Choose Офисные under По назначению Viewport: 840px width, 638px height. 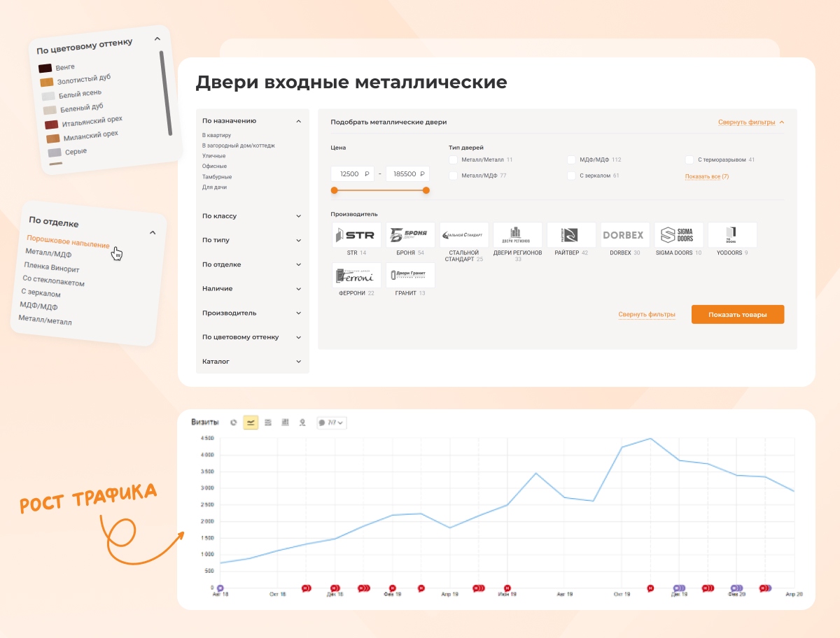(214, 166)
